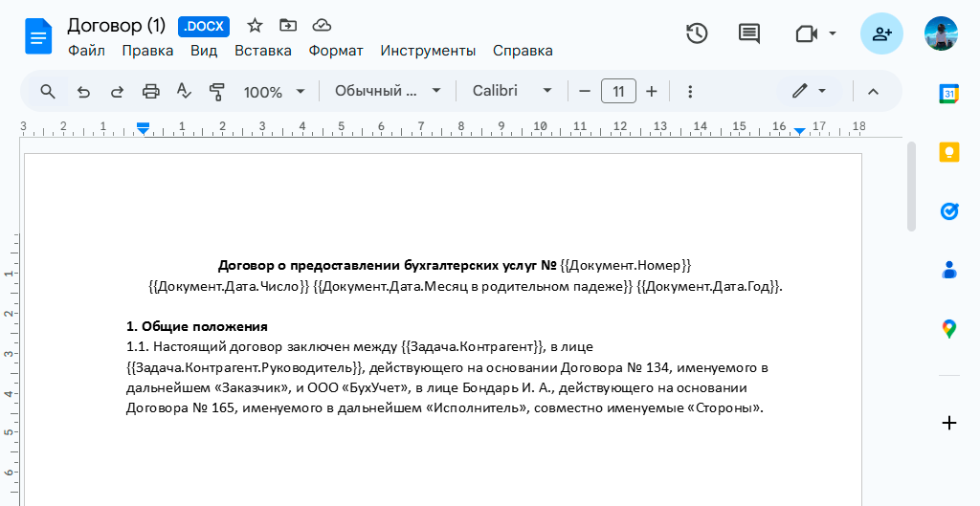
Task: Open Google Keep in side panel
Action: (x=948, y=152)
